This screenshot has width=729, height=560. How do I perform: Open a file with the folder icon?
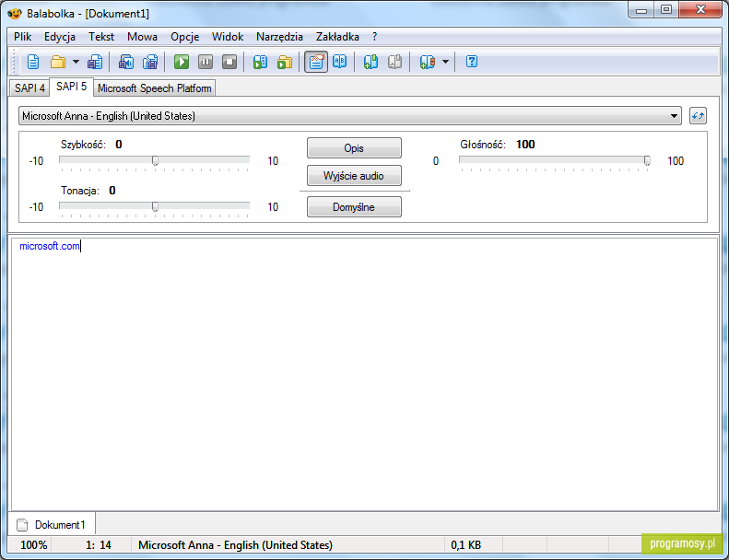58,62
